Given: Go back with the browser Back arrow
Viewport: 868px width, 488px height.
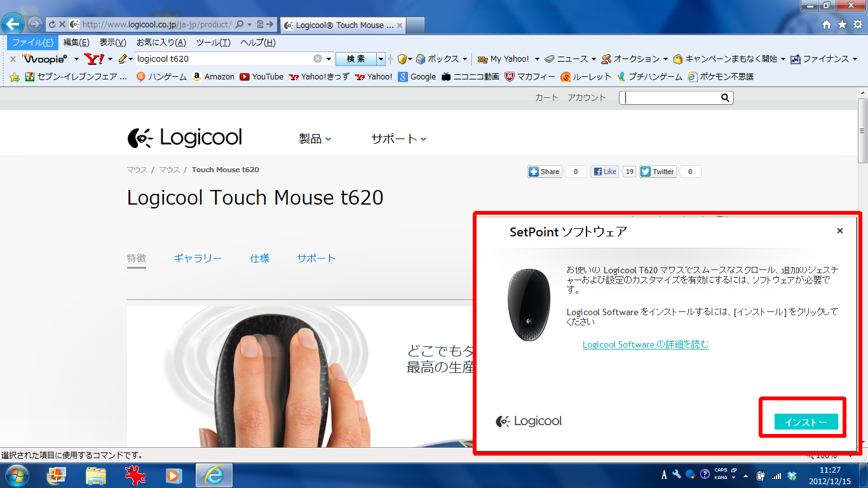Looking at the screenshot, I should [x=14, y=25].
